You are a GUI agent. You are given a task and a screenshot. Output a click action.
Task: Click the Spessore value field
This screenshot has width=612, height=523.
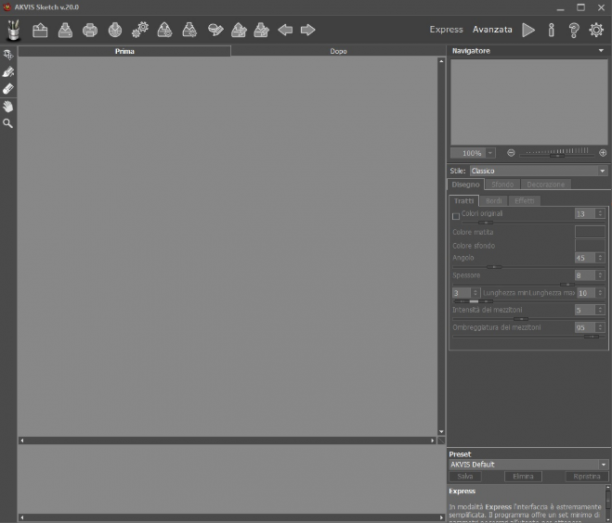[585, 276]
